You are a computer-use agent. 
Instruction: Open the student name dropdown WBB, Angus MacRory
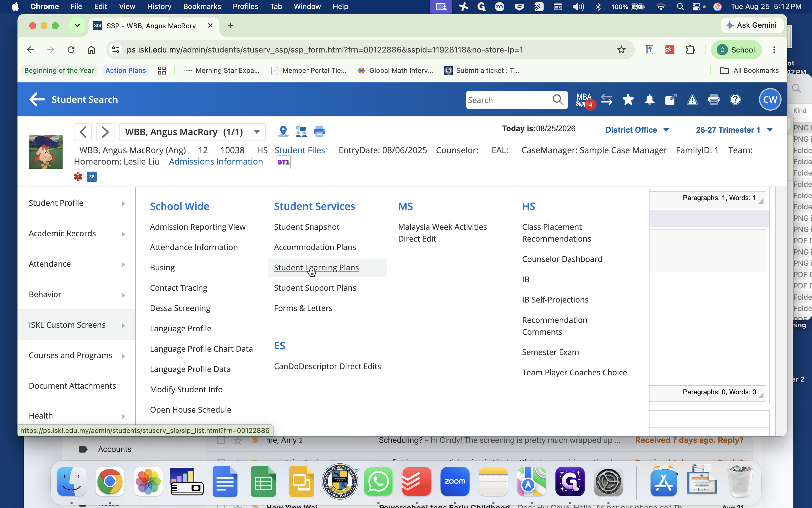(x=192, y=132)
